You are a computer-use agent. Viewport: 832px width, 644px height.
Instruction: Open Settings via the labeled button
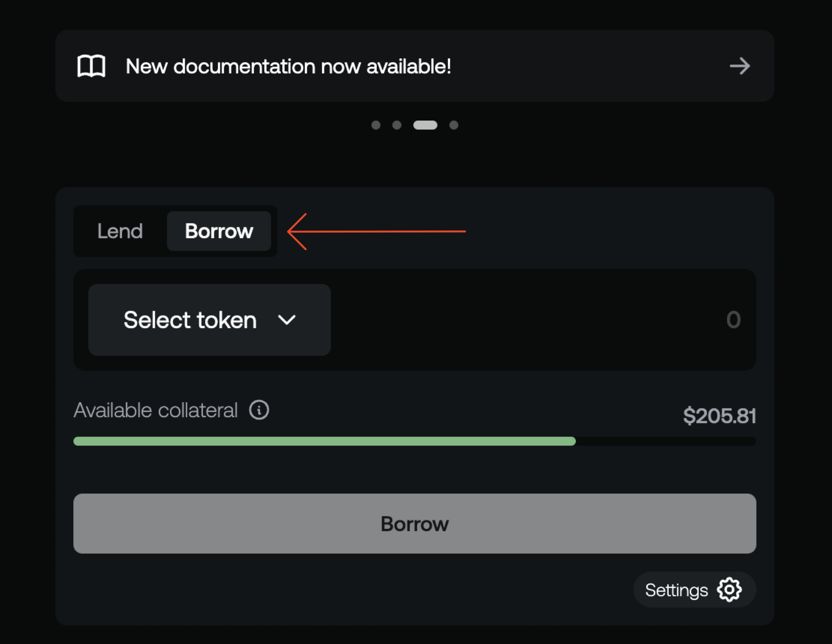(694, 590)
